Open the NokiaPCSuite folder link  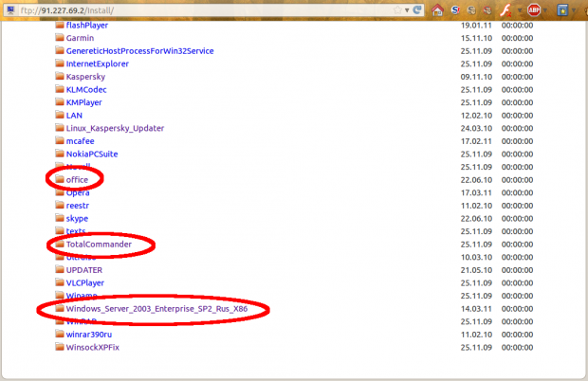[92, 154]
